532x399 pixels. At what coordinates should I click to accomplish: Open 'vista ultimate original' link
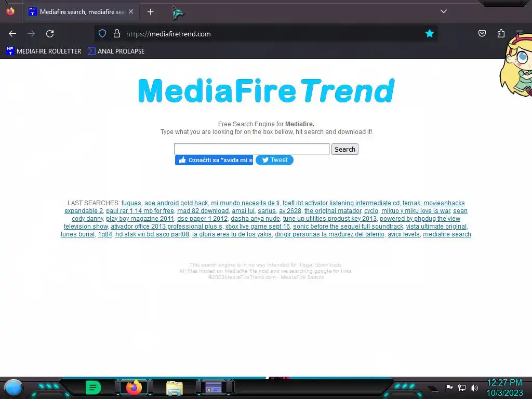(x=436, y=227)
